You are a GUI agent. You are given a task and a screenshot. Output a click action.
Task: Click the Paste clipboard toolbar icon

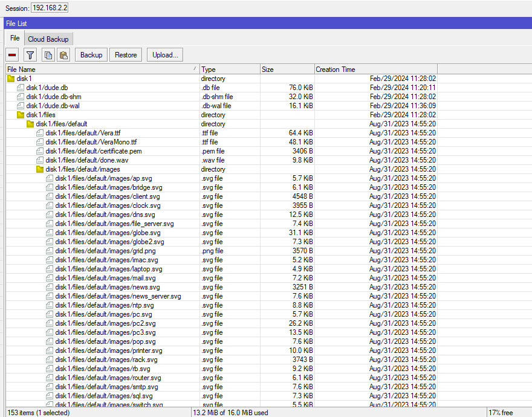pos(63,55)
